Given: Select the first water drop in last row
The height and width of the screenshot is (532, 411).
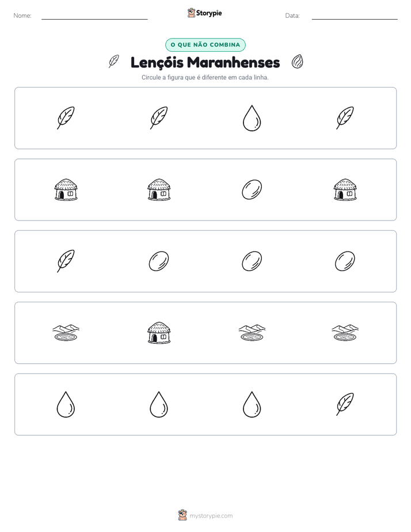Looking at the screenshot, I should tap(66, 404).
